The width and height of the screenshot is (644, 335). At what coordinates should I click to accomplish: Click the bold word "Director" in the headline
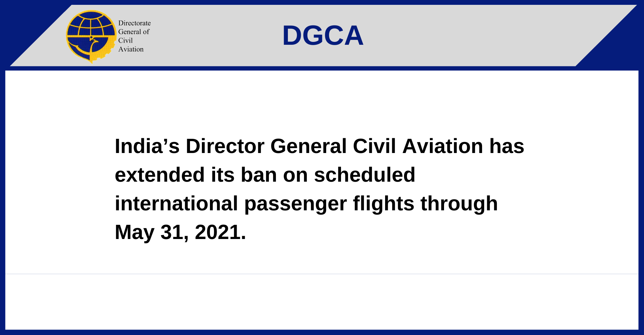tap(225, 146)
